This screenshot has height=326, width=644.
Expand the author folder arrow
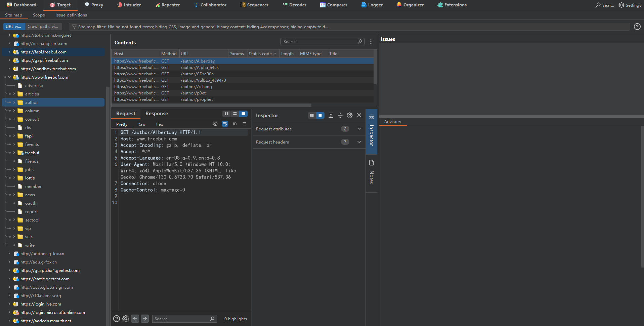tap(14, 103)
